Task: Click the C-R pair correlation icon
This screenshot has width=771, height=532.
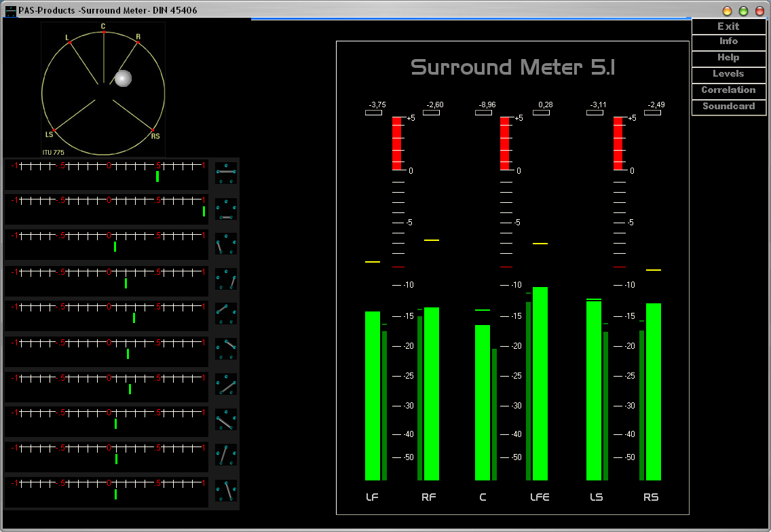Action: (226, 349)
